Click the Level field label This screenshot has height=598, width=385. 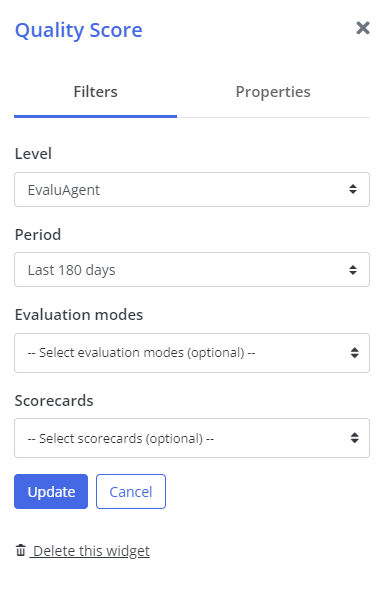[x=33, y=154]
